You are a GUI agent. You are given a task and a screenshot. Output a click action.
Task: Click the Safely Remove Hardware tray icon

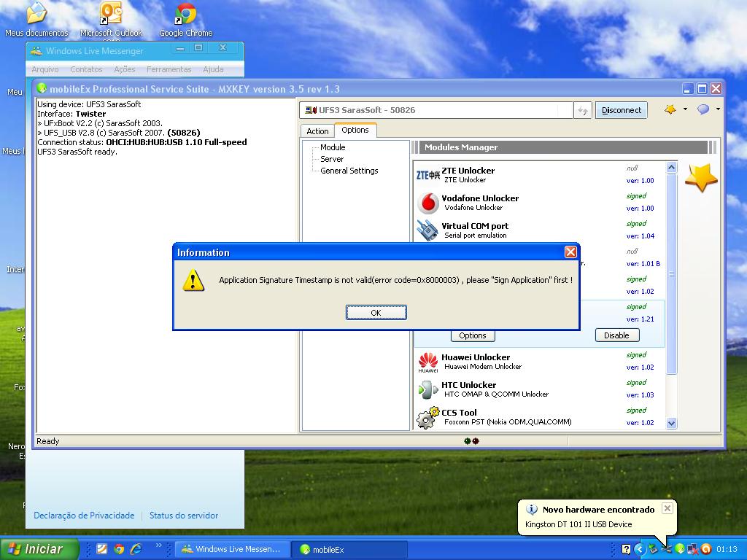tap(653, 549)
